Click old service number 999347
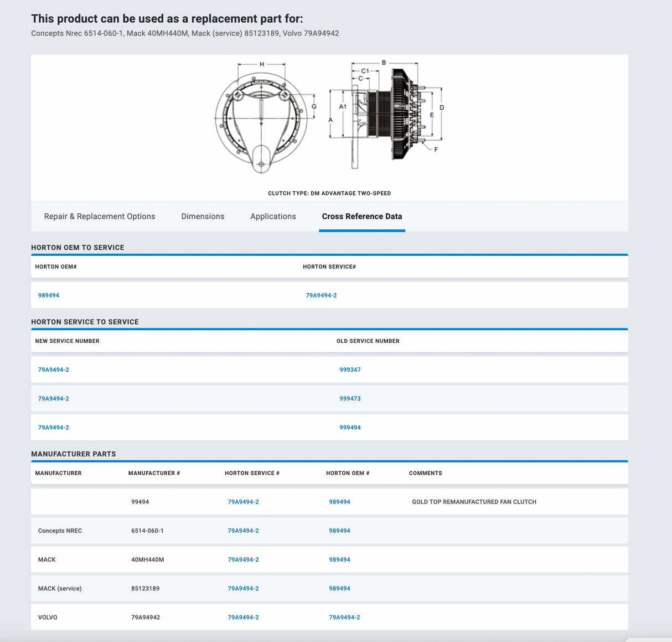This screenshot has height=642, width=672. pos(350,369)
